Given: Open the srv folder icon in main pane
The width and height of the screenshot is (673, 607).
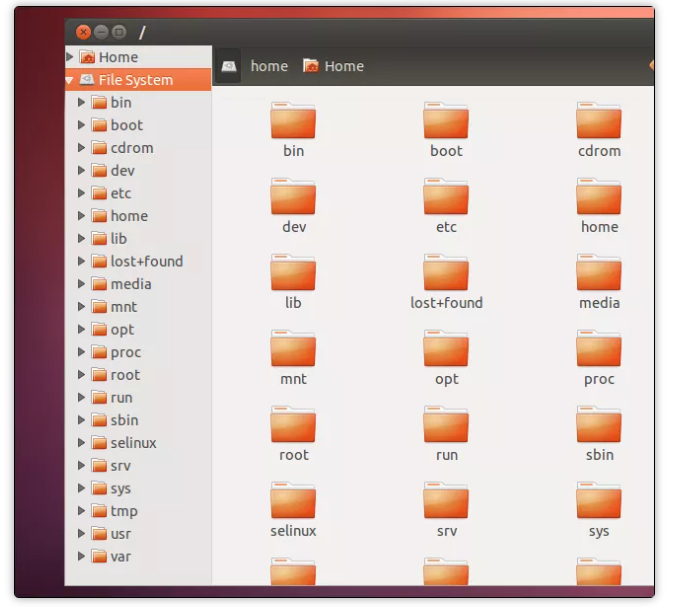Looking at the screenshot, I should point(446,501).
